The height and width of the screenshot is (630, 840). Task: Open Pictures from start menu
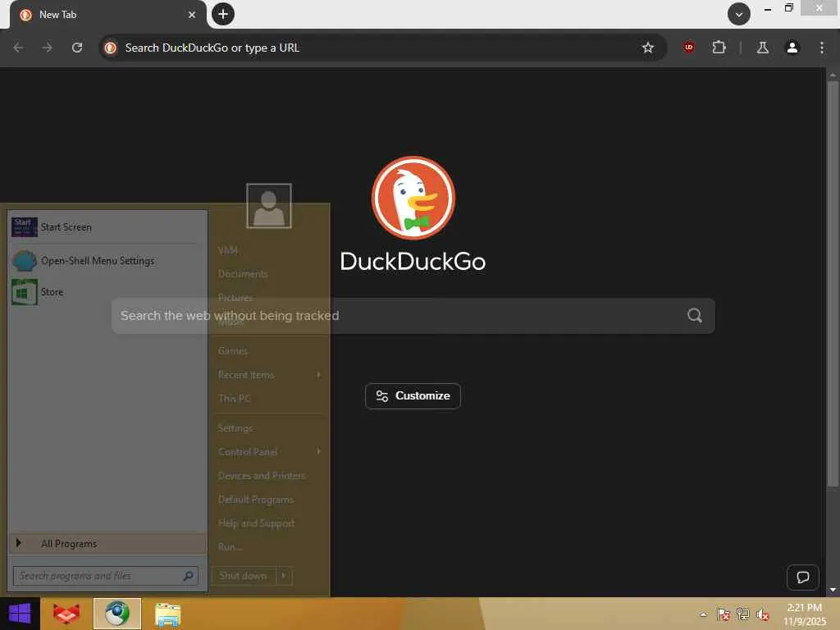point(235,297)
